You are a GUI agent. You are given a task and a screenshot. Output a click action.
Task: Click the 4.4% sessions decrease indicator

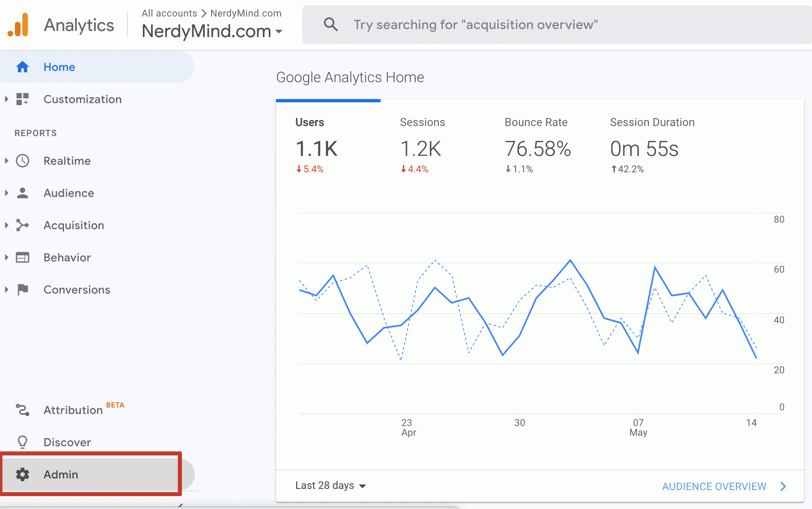[414, 169]
